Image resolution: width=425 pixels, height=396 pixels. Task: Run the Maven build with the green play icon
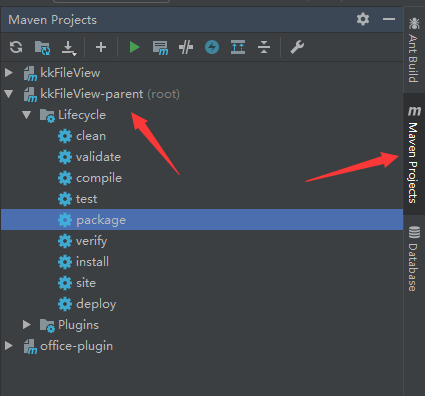coord(134,47)
